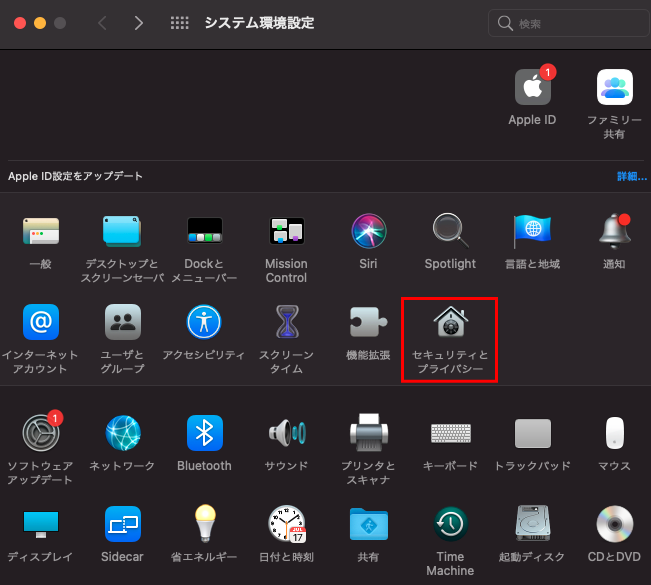Open Family Sharing (ファミリー共有) pane
Screen dimensions: 651x585
[614, 87]
